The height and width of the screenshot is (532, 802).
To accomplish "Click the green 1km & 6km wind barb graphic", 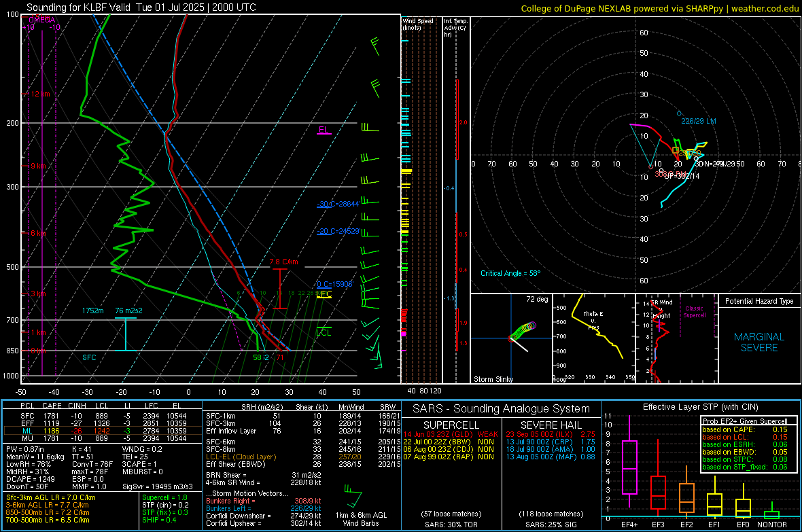I will 353,496.
